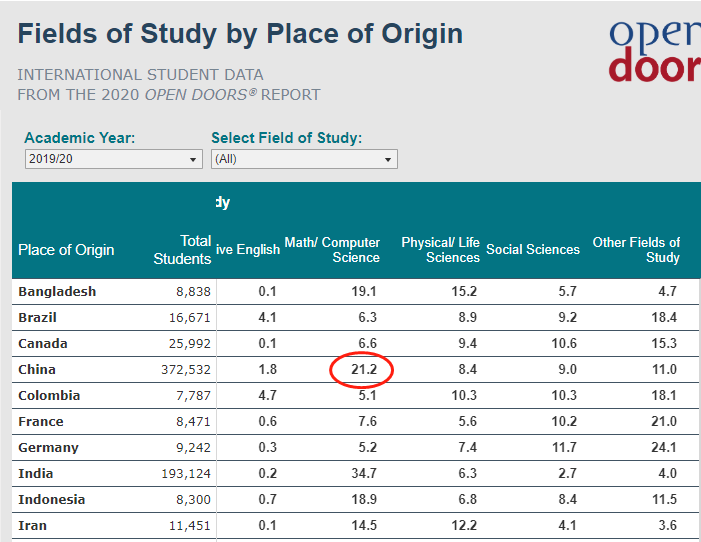Open the Select Field of Study dropdown
The width and height of the screenshot is (701, 542).
click(303, 159)
